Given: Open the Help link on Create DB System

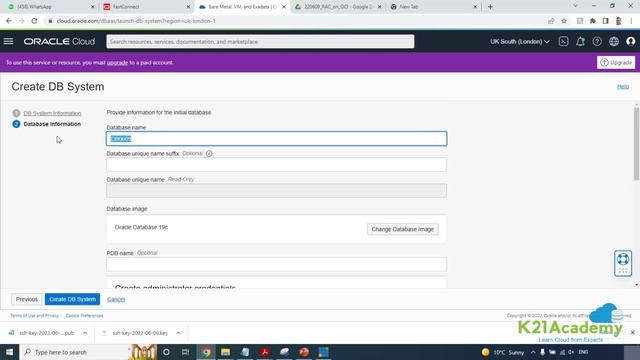Looking at the screenshot, I should click(x=623, y=87).
